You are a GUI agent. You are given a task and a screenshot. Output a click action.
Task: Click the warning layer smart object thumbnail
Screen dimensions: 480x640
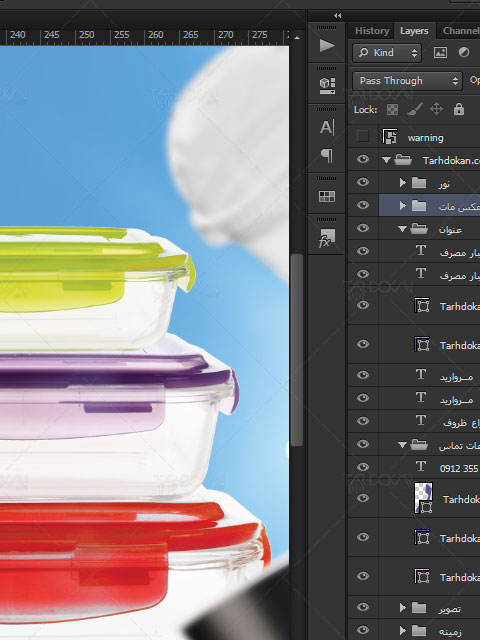[389, 136]
